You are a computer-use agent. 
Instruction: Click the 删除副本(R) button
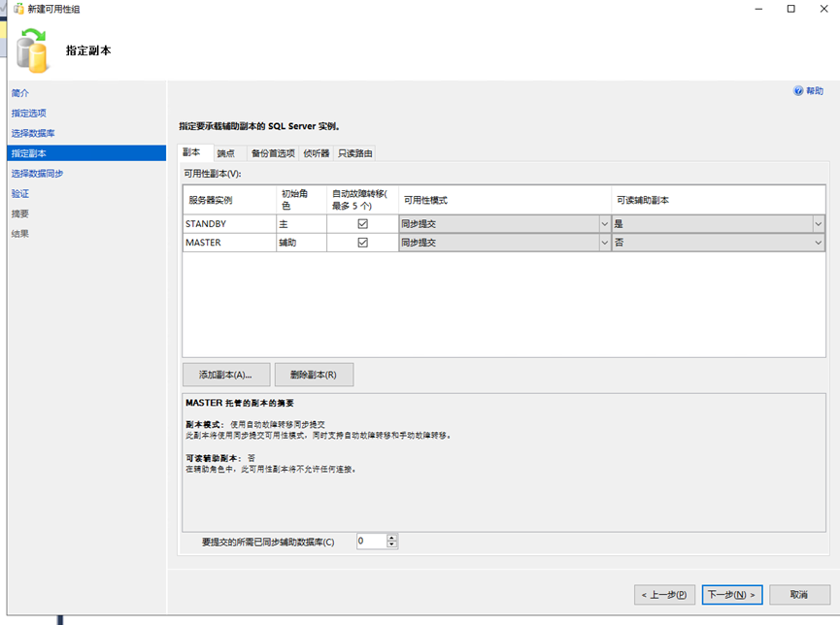tap(314, 375)
